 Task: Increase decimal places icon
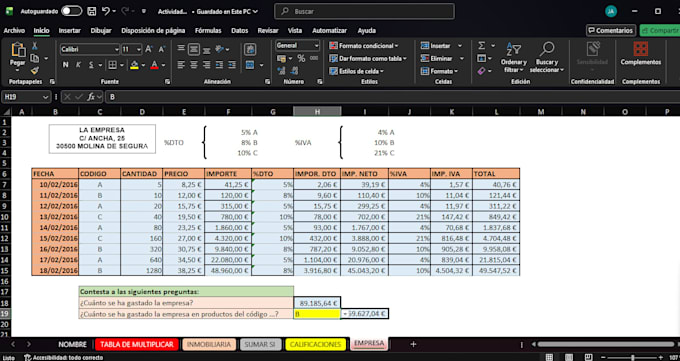pos(282,71)
